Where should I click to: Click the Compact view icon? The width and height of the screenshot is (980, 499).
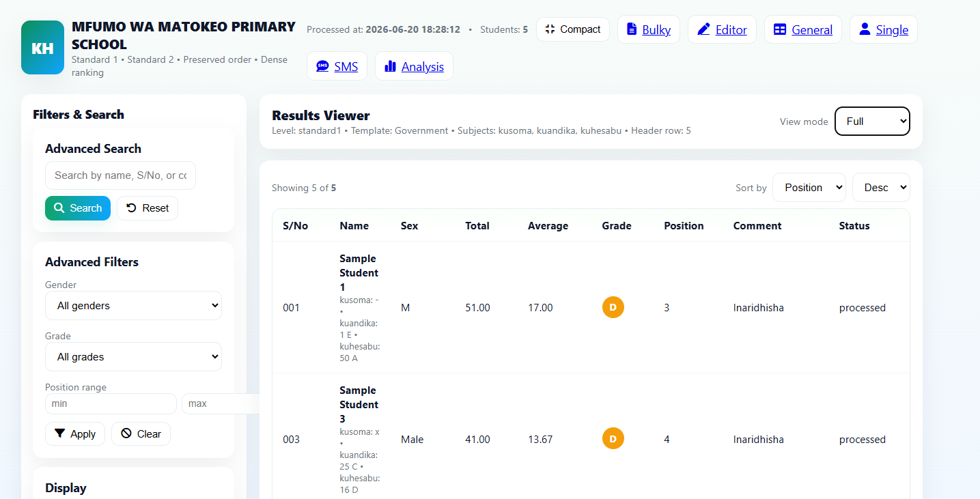coord(550,29)
